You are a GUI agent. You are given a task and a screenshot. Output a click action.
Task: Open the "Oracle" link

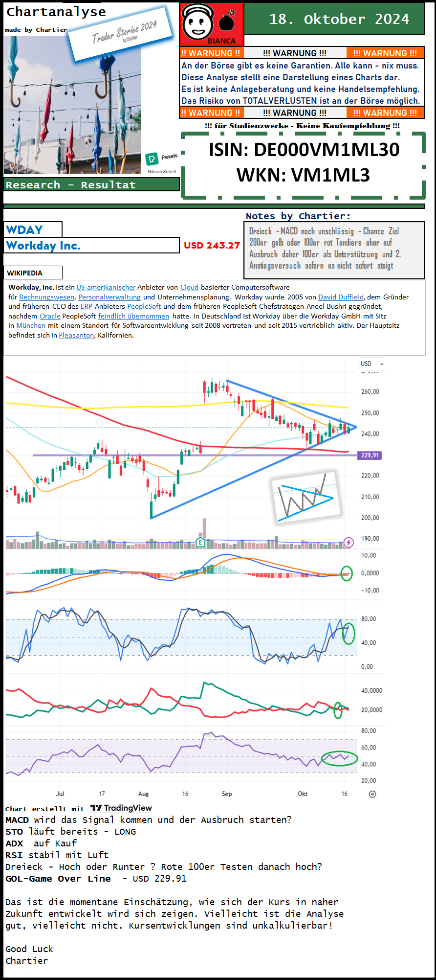click(50, 316)
